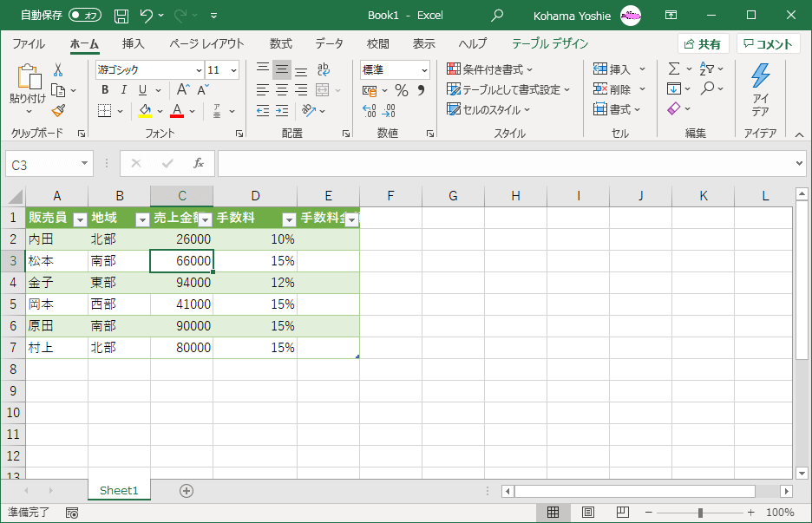Toggle Italic formatting
812x523 pixels.
click(124, 90)
